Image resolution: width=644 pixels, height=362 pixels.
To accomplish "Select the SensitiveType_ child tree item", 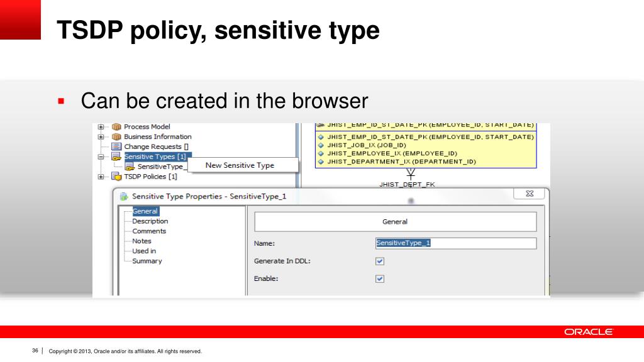I will coord(162,167).
